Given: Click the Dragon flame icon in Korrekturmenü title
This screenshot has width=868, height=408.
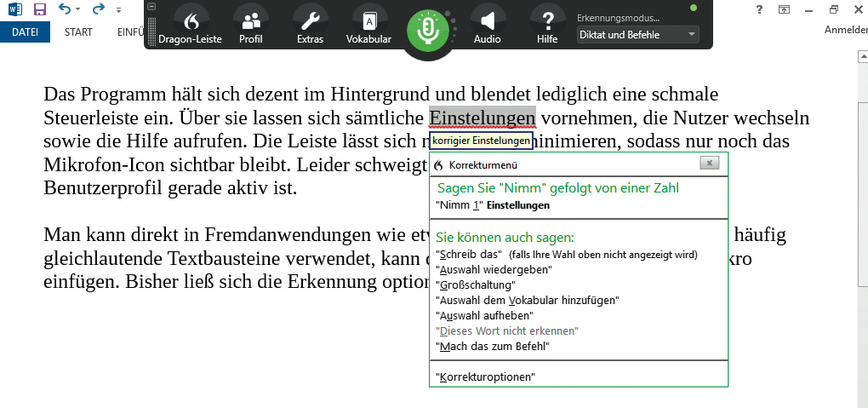Looking at the screenshot, I should [439, 165].
